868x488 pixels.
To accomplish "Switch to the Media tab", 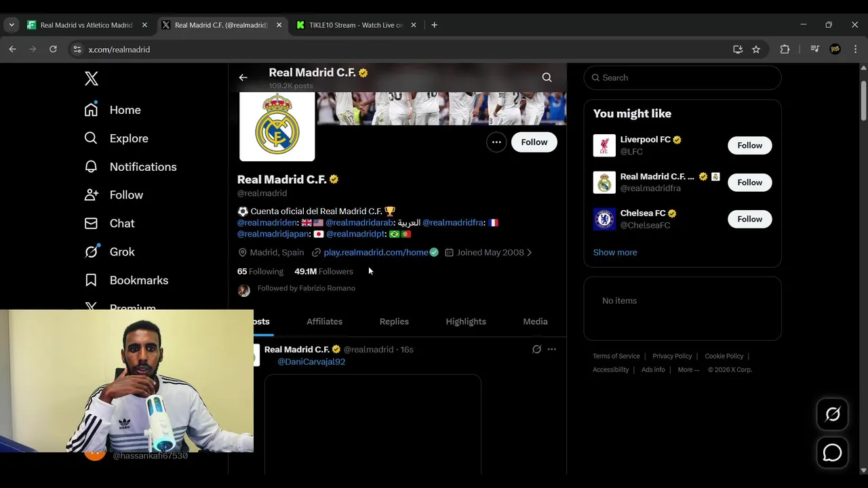I will click(535, 321).
